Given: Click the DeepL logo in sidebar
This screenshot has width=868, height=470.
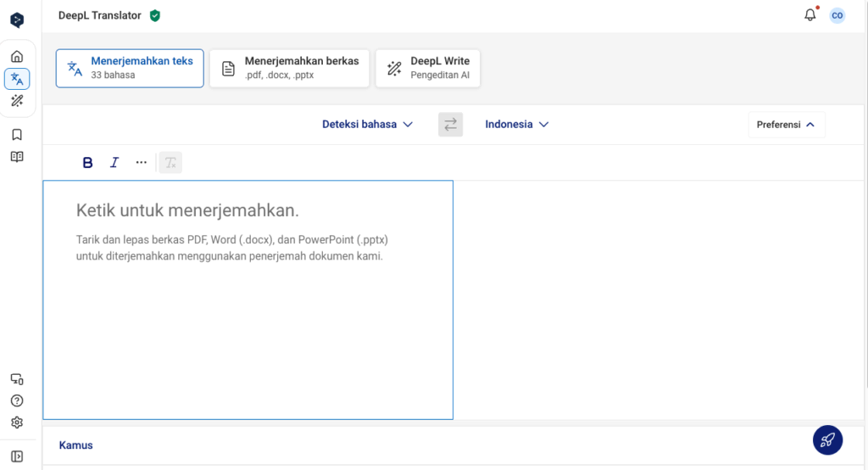Looking at the screenshot, I should tap(17, 20).
